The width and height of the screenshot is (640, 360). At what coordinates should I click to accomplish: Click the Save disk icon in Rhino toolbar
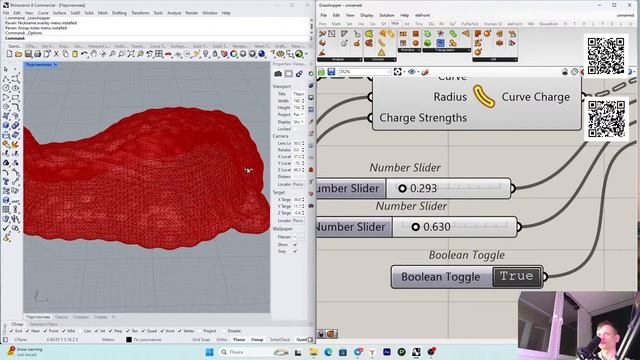pyautogui.click(x=28, y=54)
